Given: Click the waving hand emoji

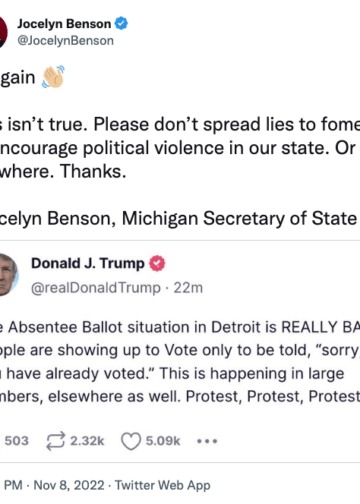Looking at the screenshot, I should pyautogui.click(x=53, y=77).
